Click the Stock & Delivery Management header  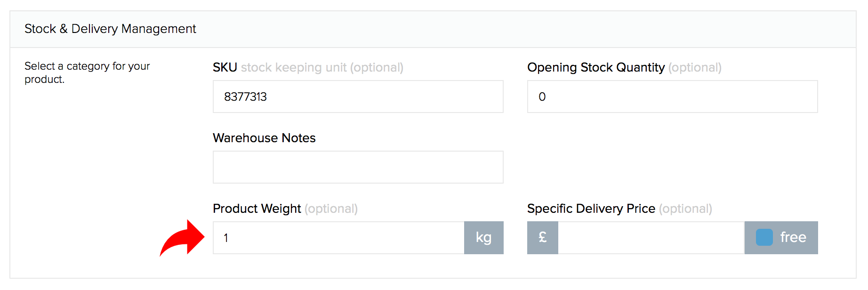click(x=110, y=29)
